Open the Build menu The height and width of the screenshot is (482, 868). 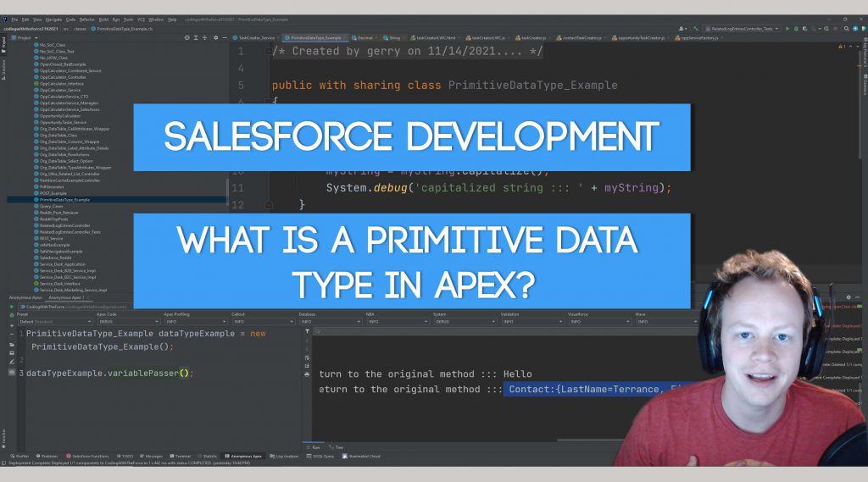pyautogui.click(x=103, y=19)
